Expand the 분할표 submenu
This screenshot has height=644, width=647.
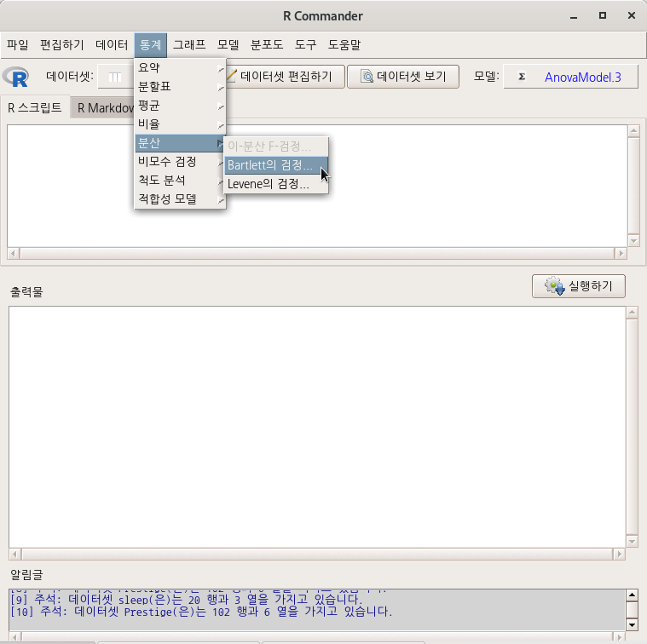(x=181, y=87)
